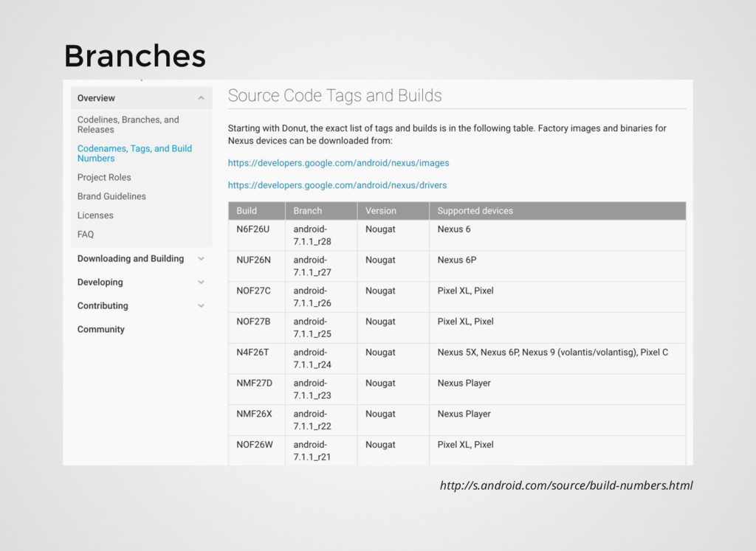Image resolution: width=756 pixels, height=551 pixels.
Task: Click the Overview sidebar heading
Action: tap(96, 98)
